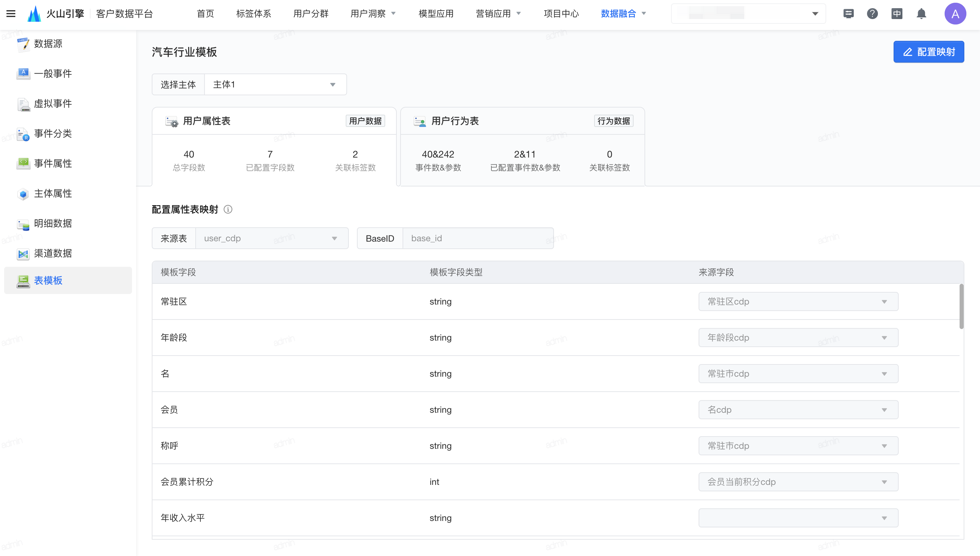Image resolution: width=980 pixels, height=556 pixels.
Task: Click the 7 已配置字段数 statistic
Action: click(x=270, y=161)
